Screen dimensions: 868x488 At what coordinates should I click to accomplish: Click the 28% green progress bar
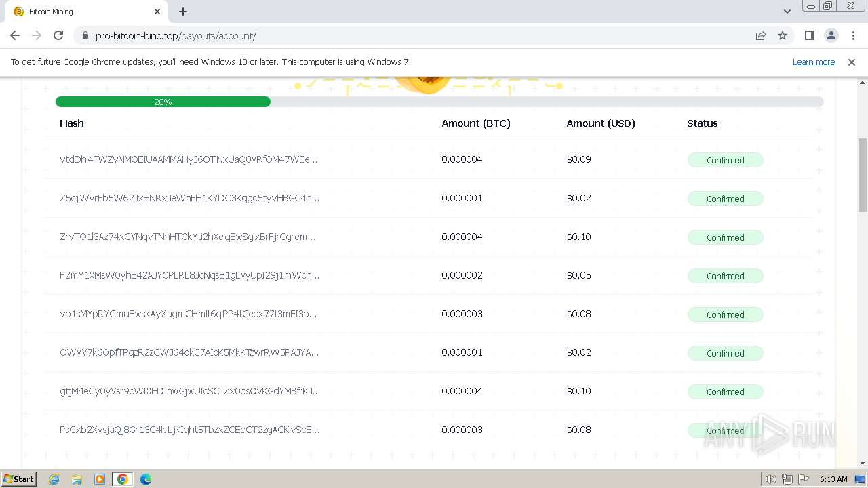pyautogui.click(x=163, y=102)
